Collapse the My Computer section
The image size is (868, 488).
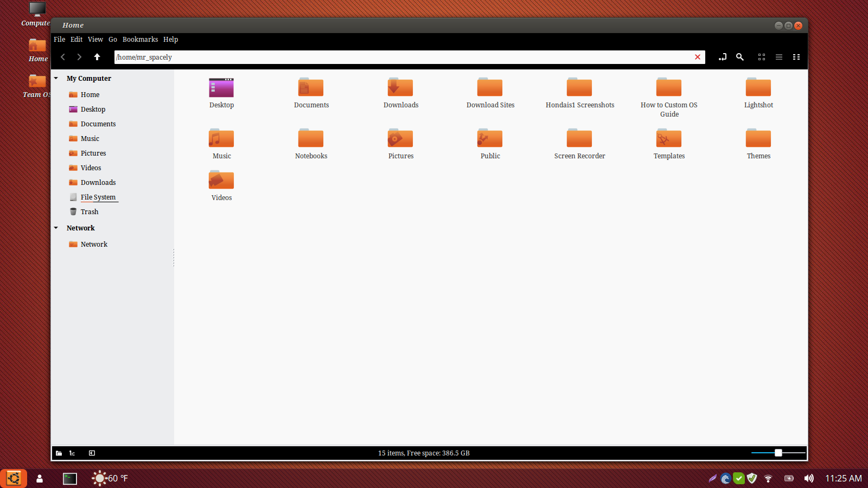click(x=56, y=78)
